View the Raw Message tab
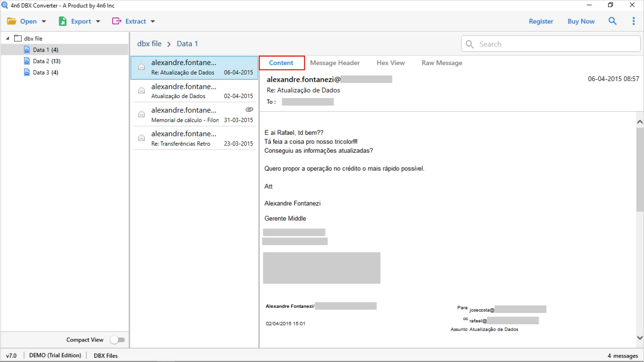 [x=441, y=63]
